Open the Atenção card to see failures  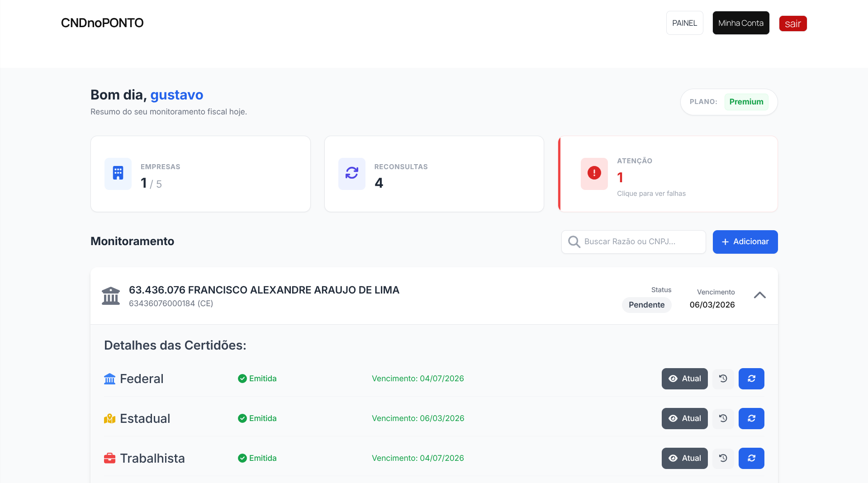point(668,174)
